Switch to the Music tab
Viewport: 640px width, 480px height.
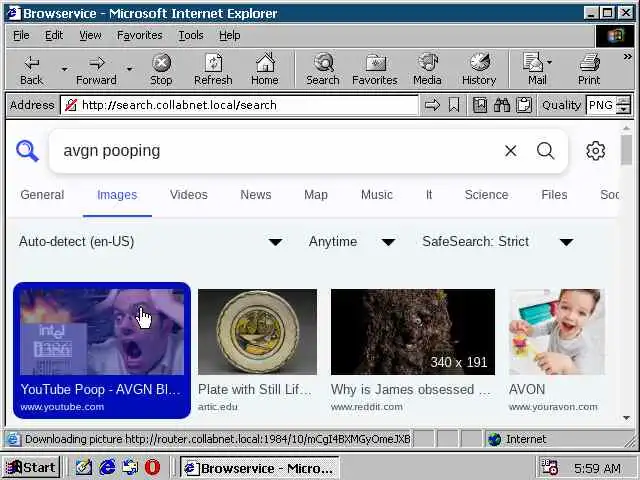tap(377, 195)
